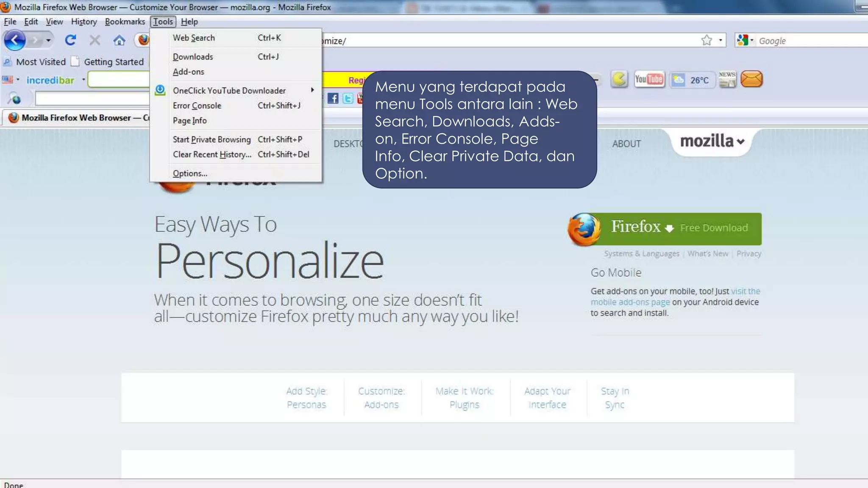Open the Help menu
Screen dimensions: 868x488
(x=189, y=22)
